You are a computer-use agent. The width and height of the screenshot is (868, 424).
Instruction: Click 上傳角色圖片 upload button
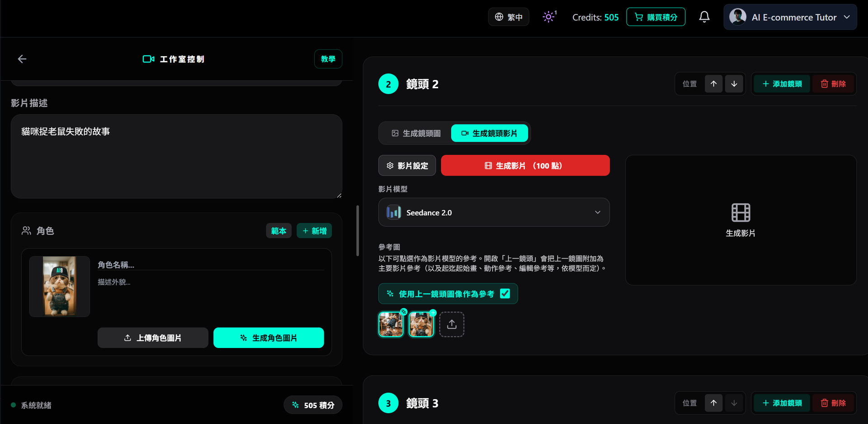pos(153,338)
